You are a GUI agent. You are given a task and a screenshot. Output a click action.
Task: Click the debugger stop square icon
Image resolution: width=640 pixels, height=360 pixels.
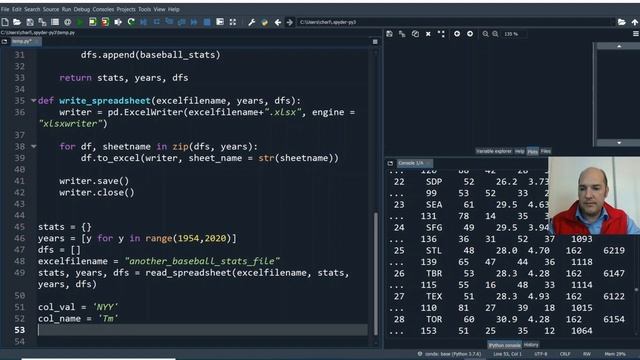[x=207, y=22]
